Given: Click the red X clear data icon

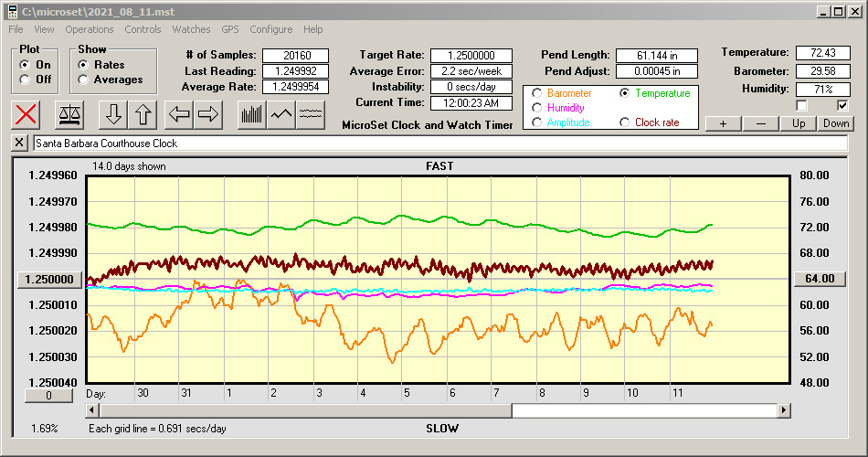Looking at the screenshot, I should pyautogui.click(x=26, y=114).
